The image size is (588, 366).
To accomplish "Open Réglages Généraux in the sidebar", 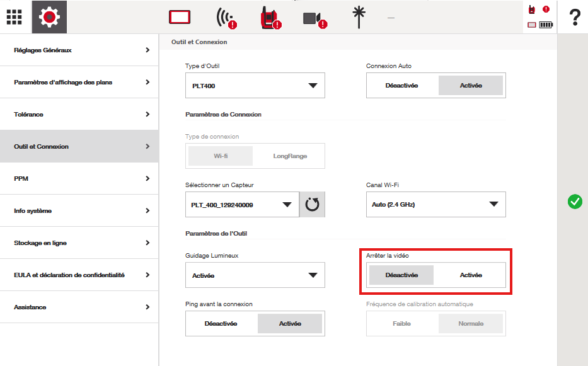I will point(79,50).
